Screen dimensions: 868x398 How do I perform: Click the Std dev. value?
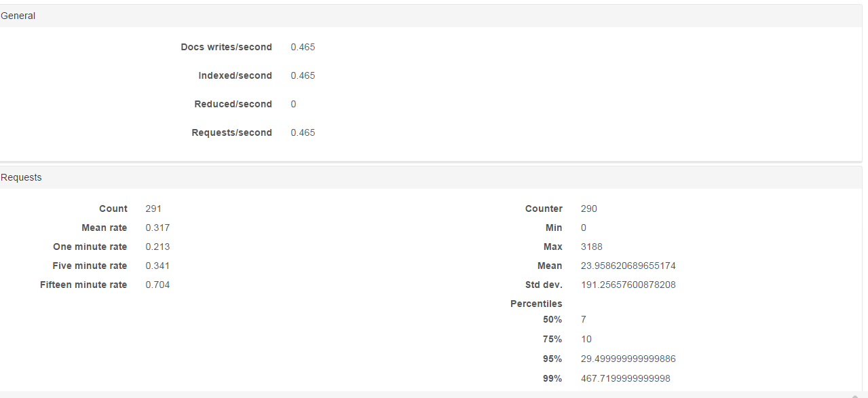point(628,285)
